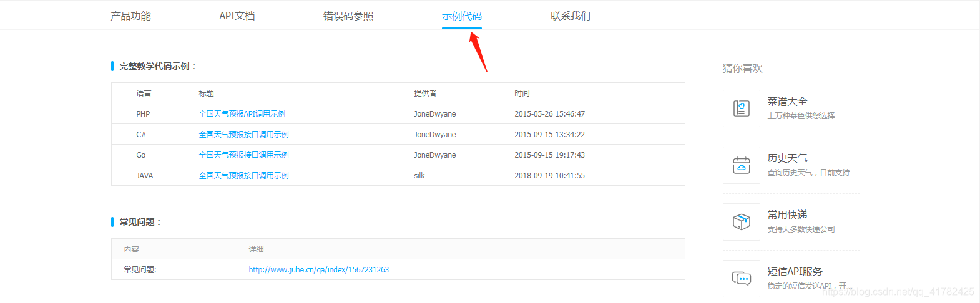Click the 时间 column header

pyautogui.click(x=522, y=94)
